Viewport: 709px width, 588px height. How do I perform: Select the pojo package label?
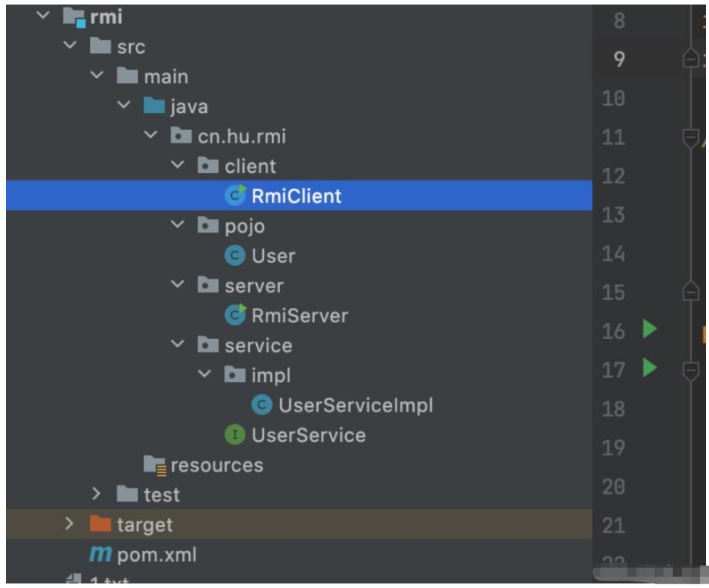(x=245, y=226)
